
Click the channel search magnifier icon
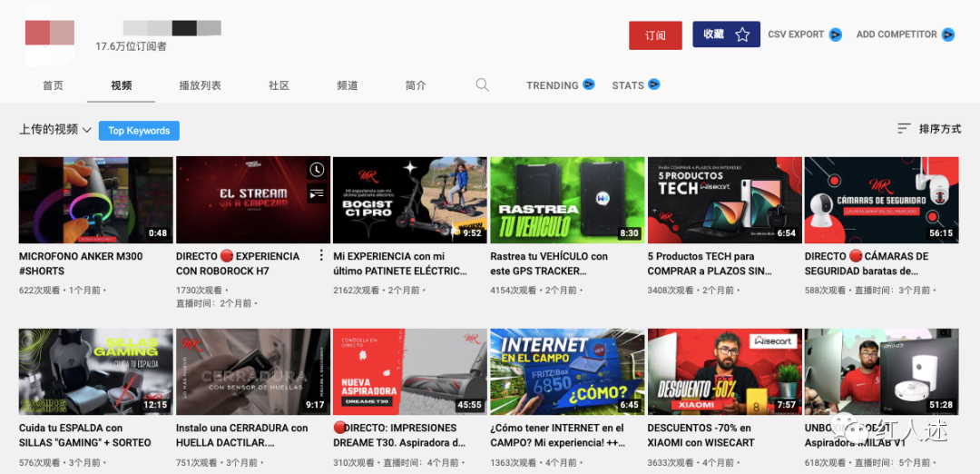(482, 85)
